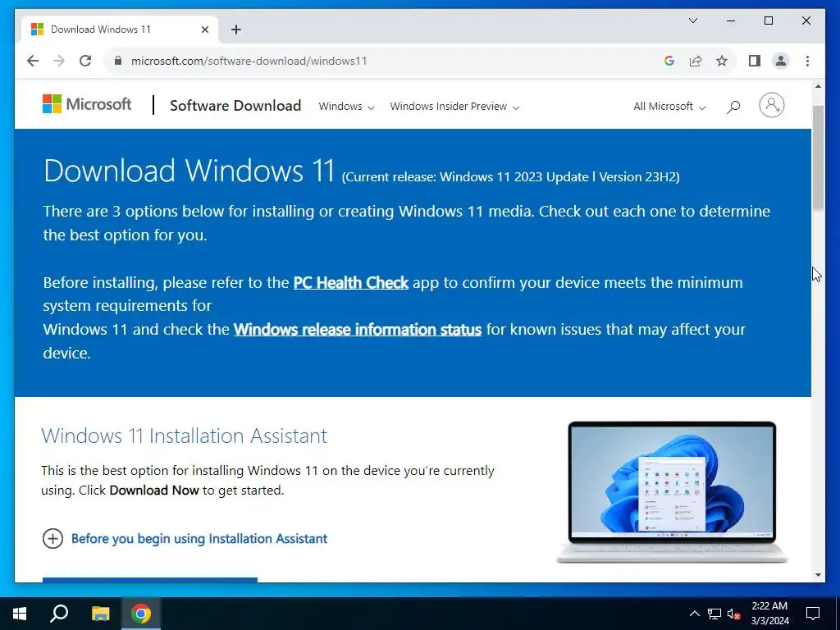Screen dimensions: 840x630
Task: Click the Chrome taskbar icon
Action: point(141,614)
